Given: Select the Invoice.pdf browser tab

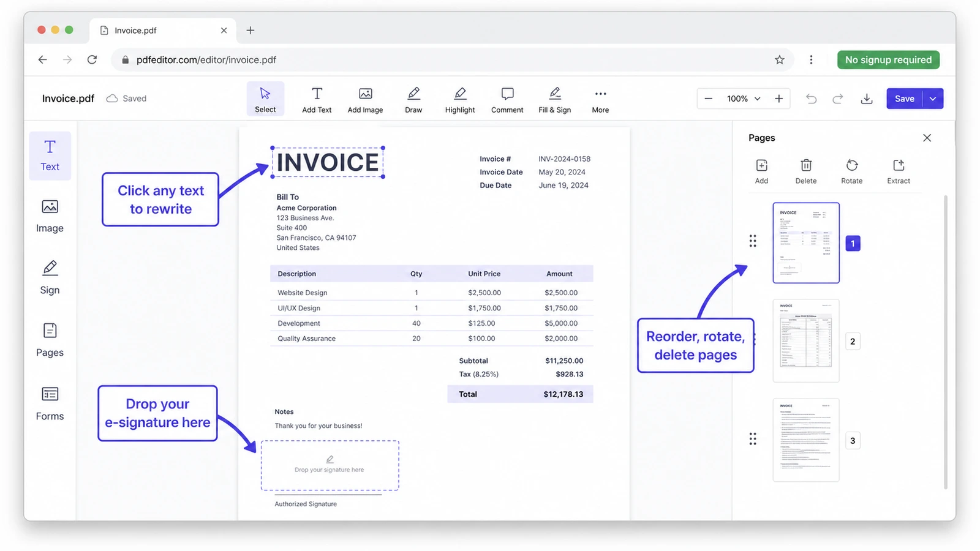Looking at the screenshot, I should click(162, 31).
